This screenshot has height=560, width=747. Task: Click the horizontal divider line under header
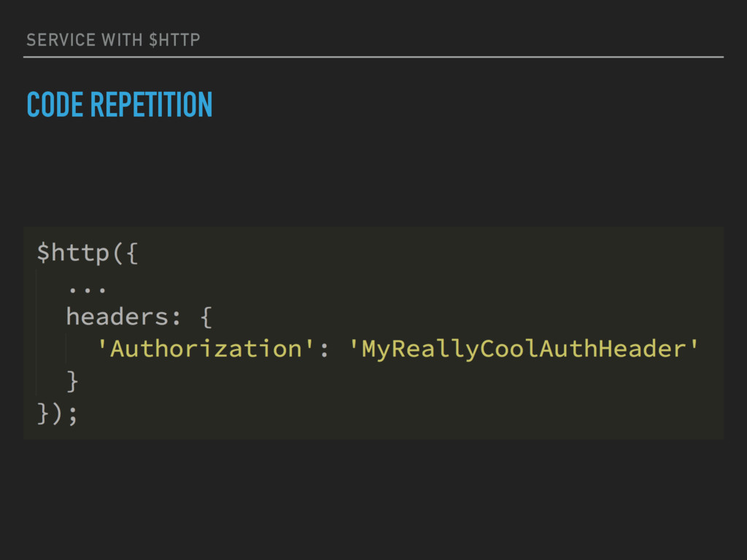pyautogui.click(x=373, y=57)
